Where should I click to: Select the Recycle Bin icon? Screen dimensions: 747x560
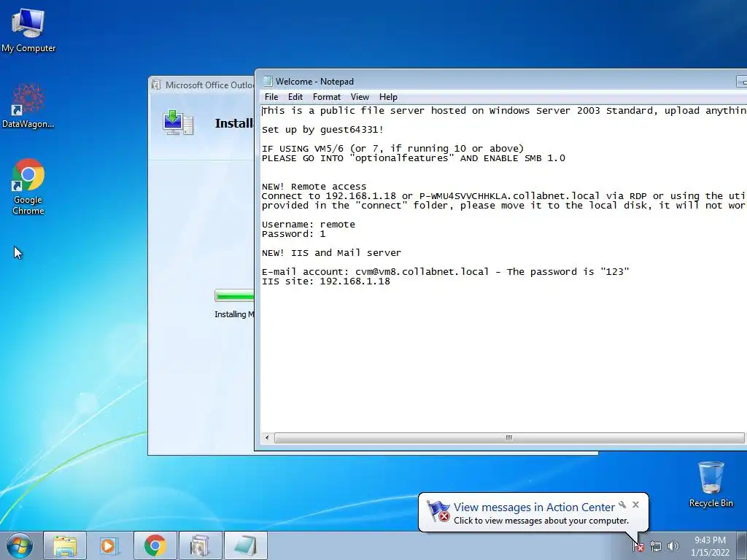coord(711,484)
